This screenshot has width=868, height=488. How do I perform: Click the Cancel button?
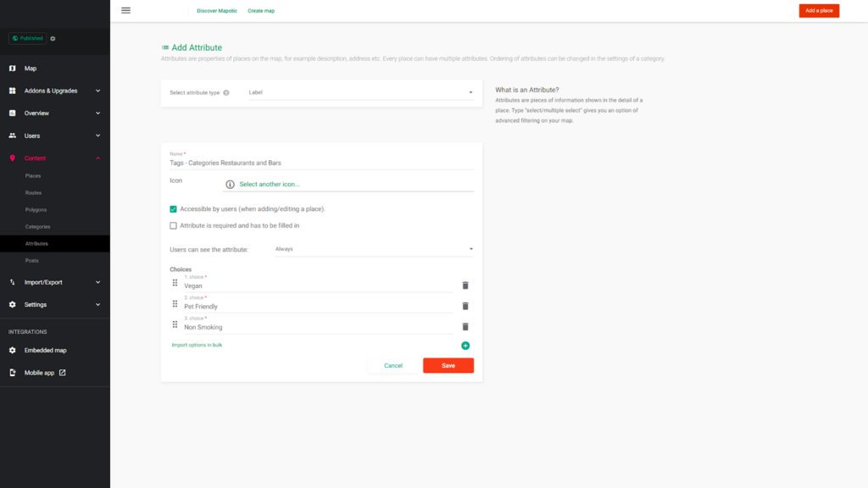393,366
